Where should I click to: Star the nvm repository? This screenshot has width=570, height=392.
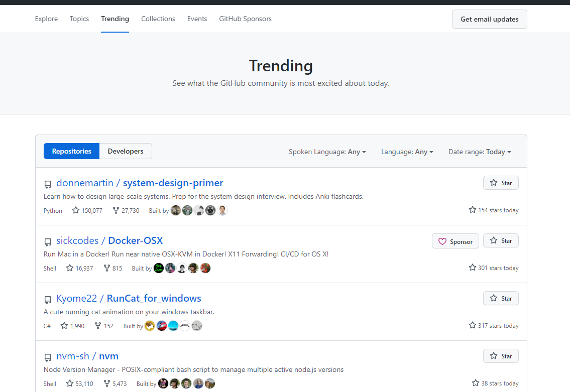click(501, 356)
